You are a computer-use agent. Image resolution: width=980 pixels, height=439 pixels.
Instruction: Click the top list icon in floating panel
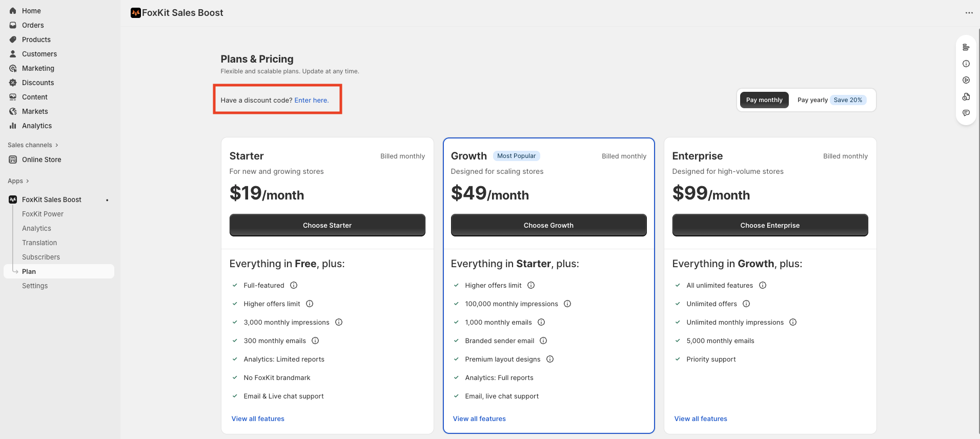966,47
